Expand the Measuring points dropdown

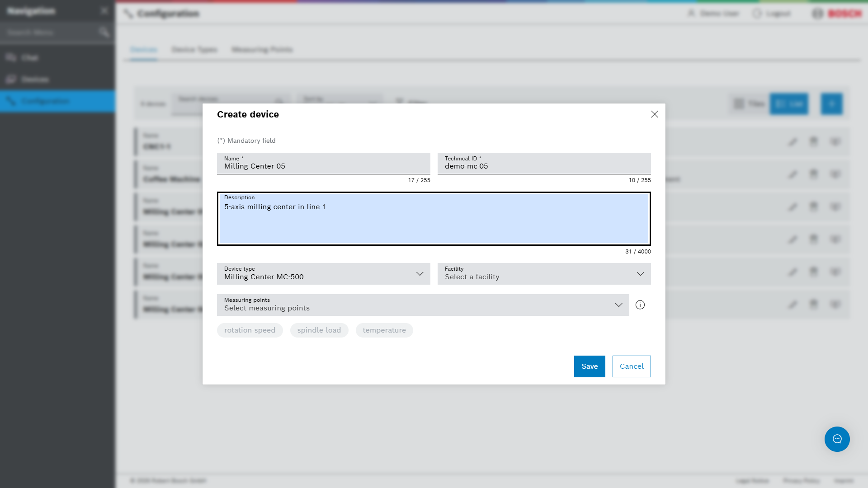(x=423, y=305)
